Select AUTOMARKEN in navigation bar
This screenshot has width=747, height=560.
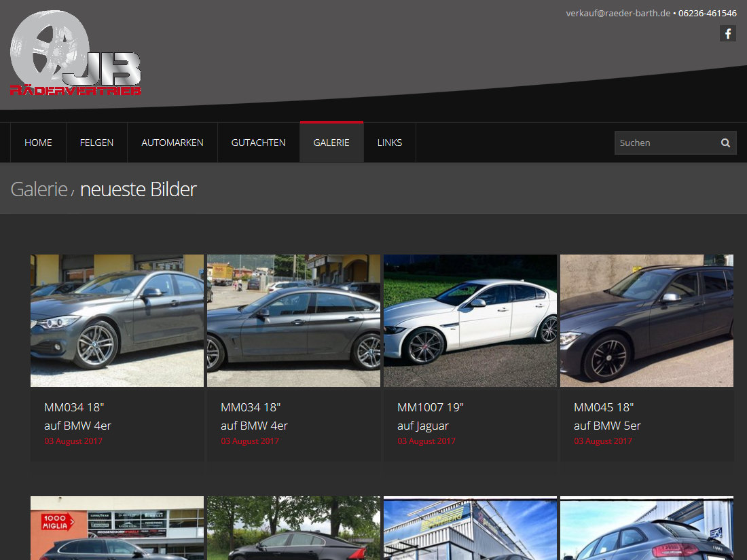172,143
